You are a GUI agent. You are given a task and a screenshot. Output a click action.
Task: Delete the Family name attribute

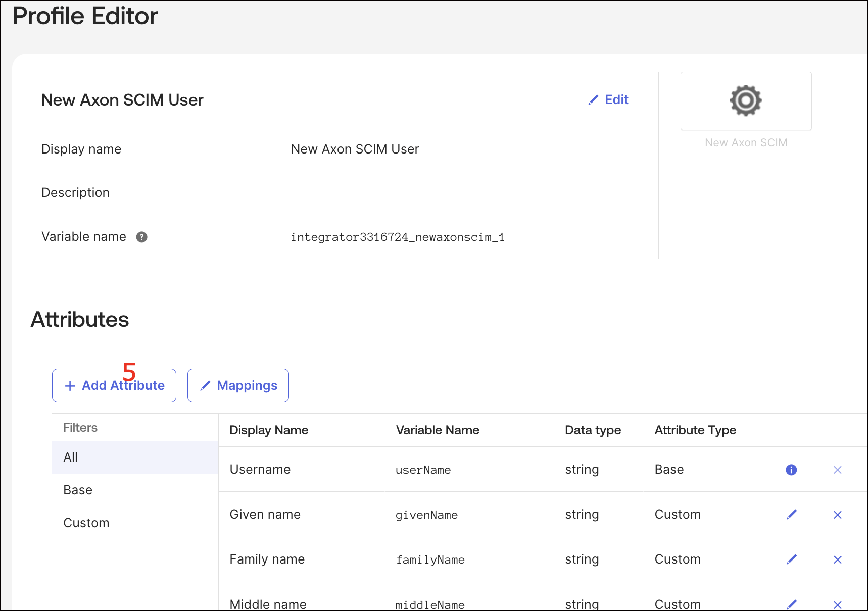837,559
